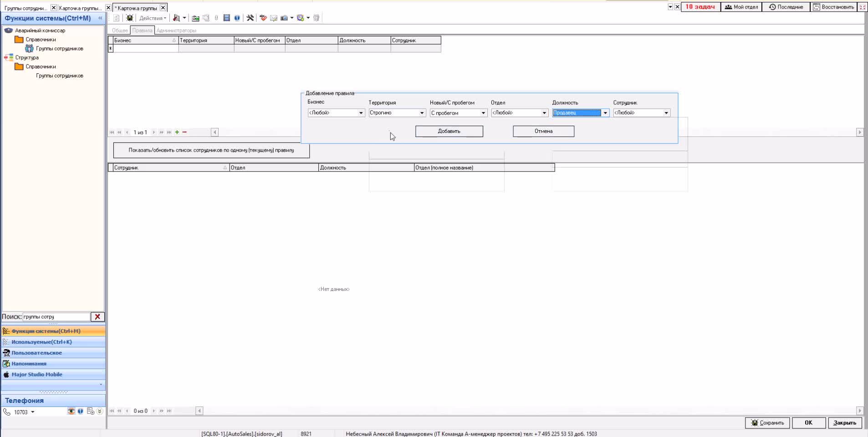The image size is (868, 437).
Task: Click the Показать/обновить список сотрудников button
Action: 211,150
